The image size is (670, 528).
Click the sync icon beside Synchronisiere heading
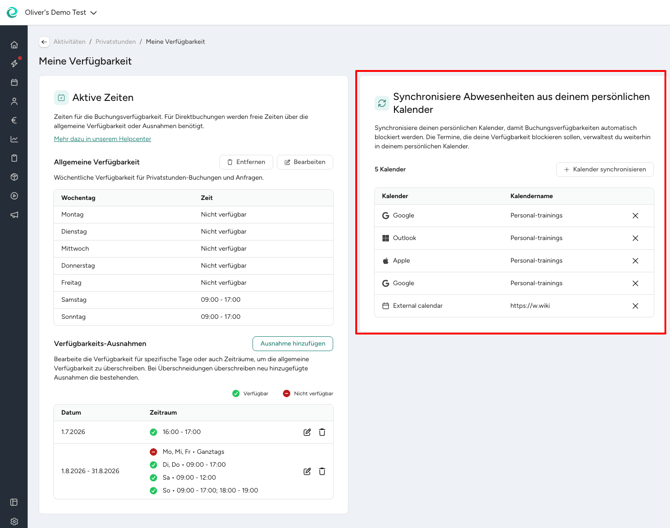(x=382, y=103)
